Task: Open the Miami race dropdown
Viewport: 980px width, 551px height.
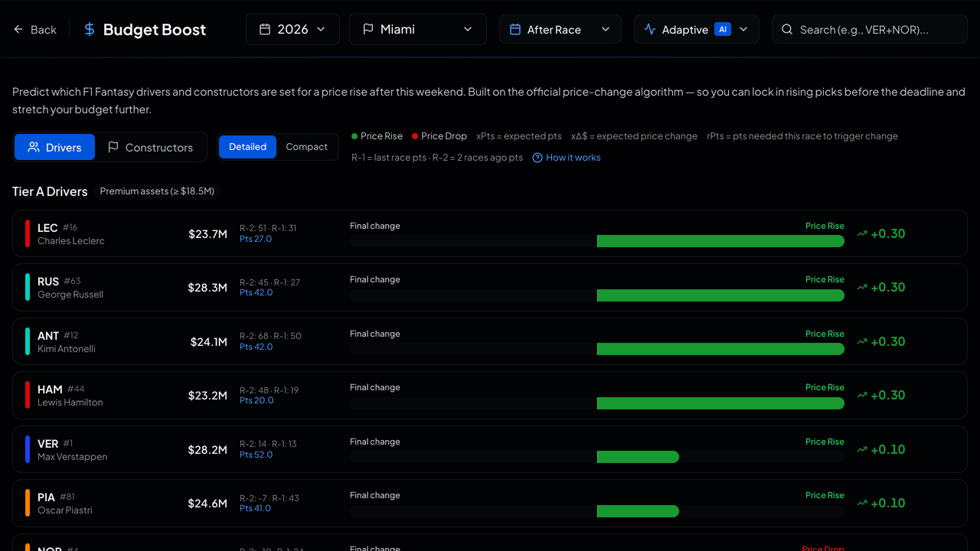Action: (417, 29)
